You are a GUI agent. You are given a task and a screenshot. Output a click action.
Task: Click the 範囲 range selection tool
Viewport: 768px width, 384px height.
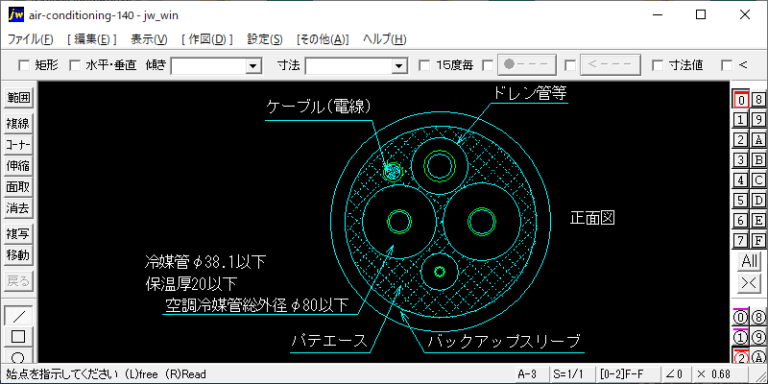pos(19,98)
